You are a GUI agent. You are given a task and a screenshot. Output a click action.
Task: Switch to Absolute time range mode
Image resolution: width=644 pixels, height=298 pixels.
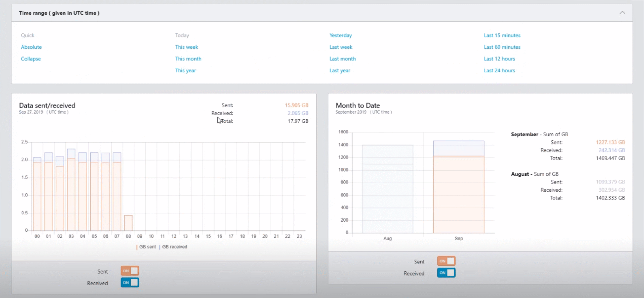coord(31,47)
